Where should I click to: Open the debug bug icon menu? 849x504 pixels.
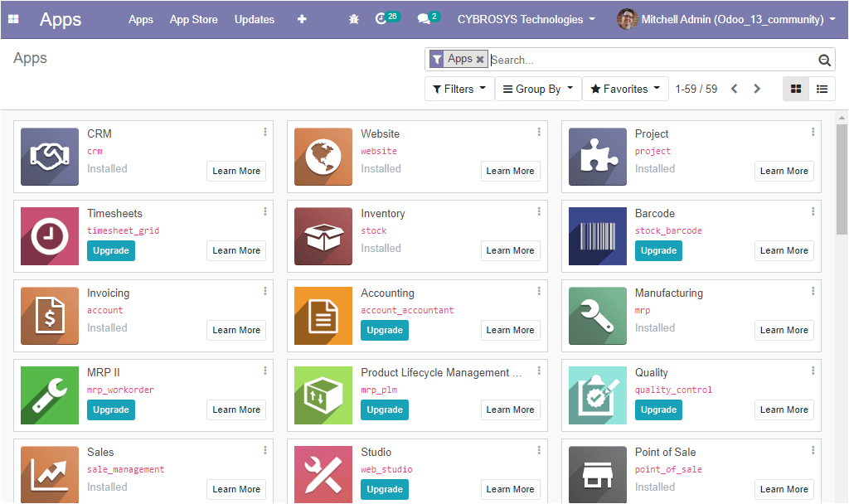tap(353, 19)
